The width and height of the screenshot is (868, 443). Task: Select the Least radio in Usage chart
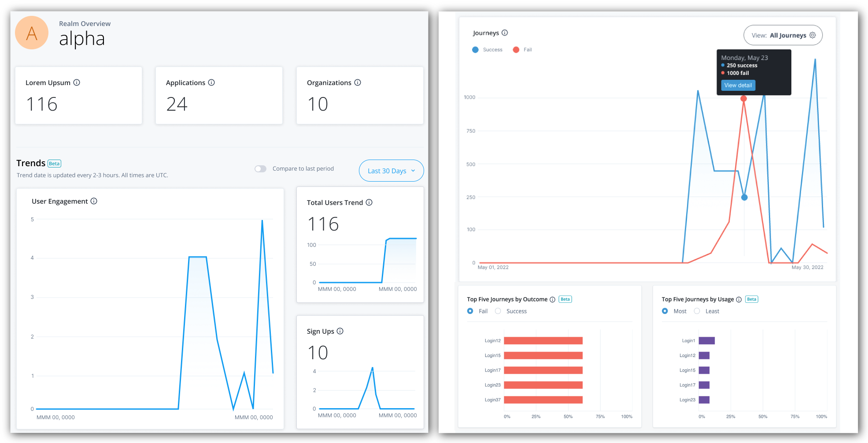(697, 311)
